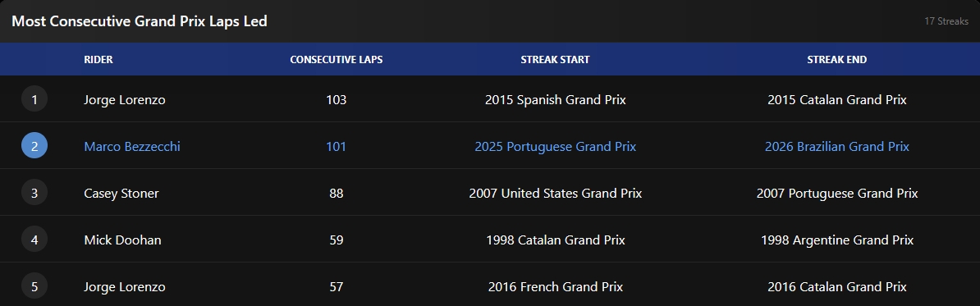This screenshot has width=980, height=306.
Task: Sort by Streak Start column header
Action: 555,60
